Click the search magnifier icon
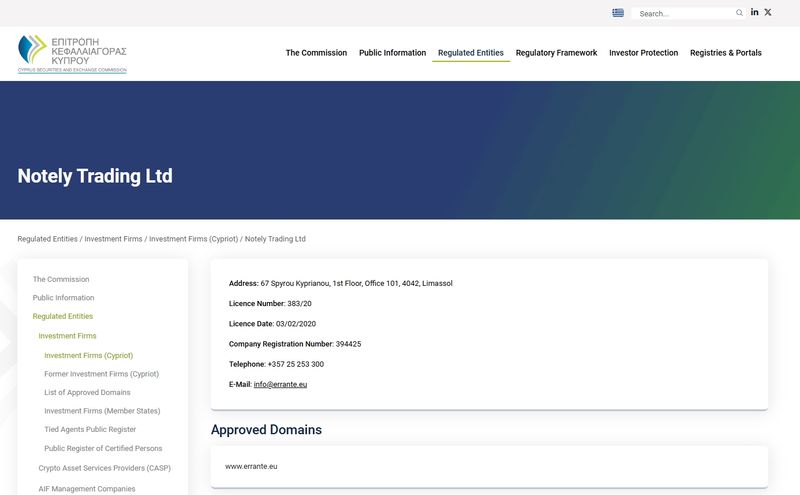The image size is (800, 495). tap(739, 13)
